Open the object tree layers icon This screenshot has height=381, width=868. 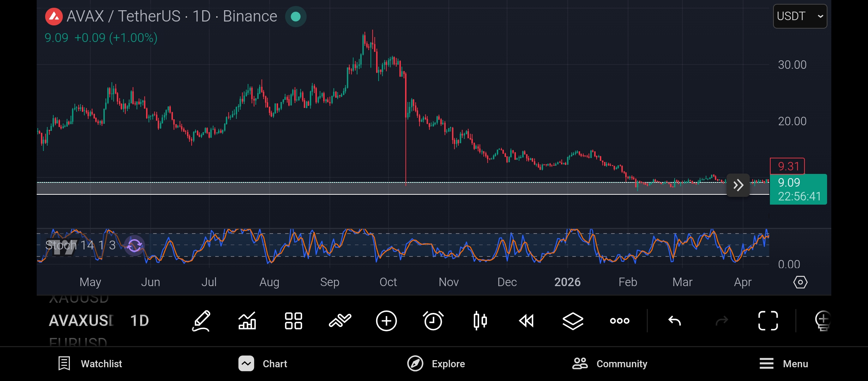pos(573,321)
